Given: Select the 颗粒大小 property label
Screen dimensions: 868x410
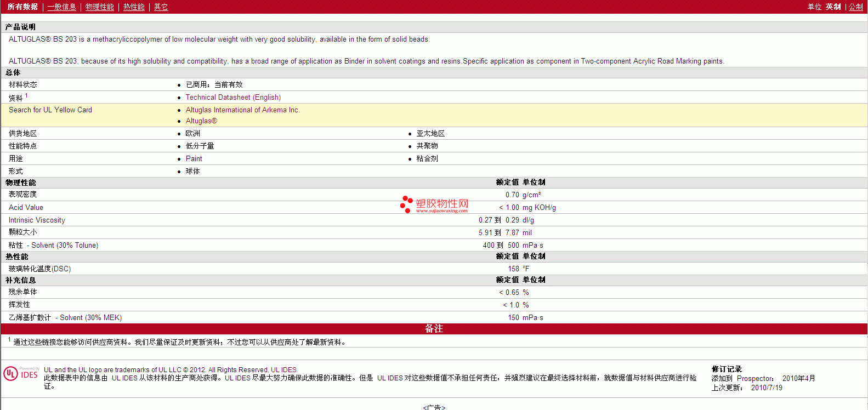Looking at the screenshot, I should pyautogui.click(x=23, y=232).
